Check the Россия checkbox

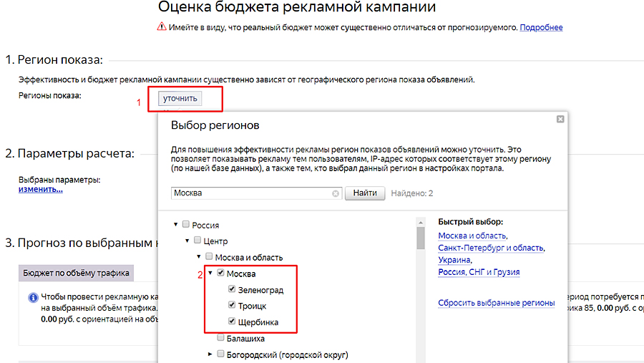pyautogui.click(x=186, y=225)
